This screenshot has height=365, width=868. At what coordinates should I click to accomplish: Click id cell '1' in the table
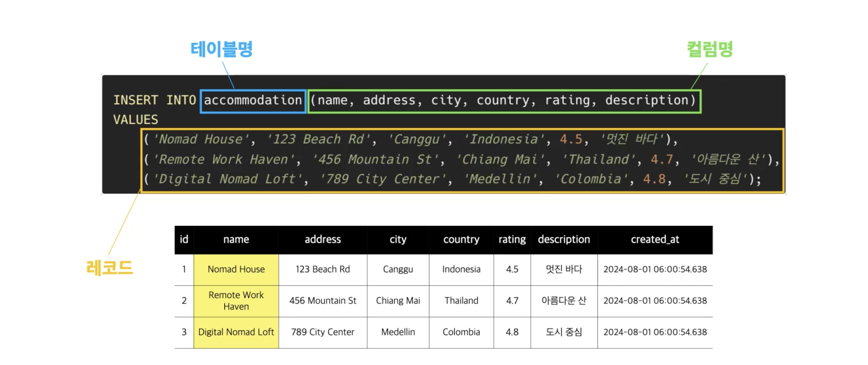pyautogui.click(x=184, y=269)
